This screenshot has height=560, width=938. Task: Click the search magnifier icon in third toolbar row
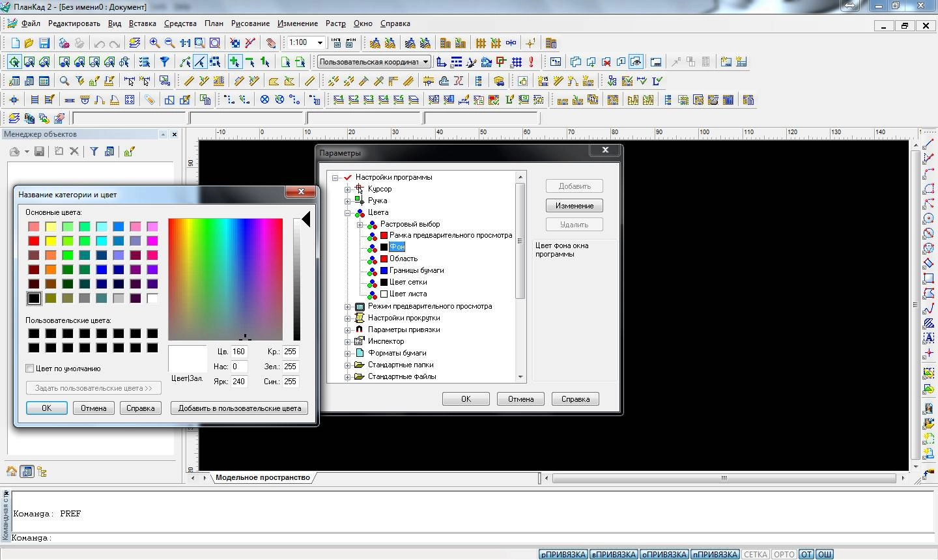[64, 81]
